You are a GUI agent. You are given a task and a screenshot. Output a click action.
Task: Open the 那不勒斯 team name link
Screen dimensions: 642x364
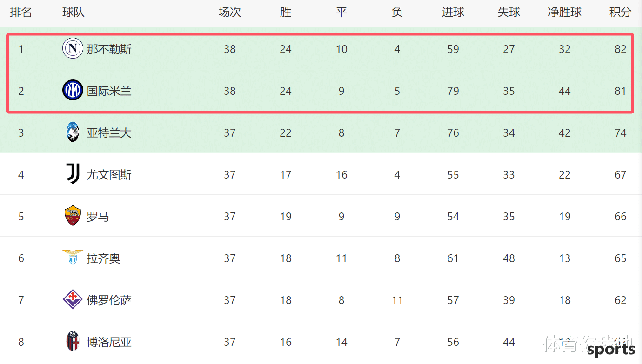click(109, 49)
